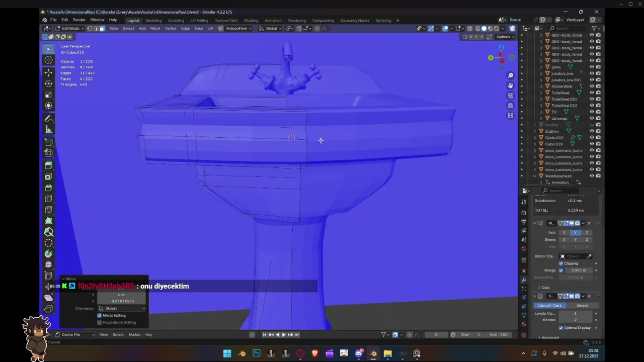The image size is (644, 362).
Task: Select the Simple subdivision type
Action: [x=582, y=306]
